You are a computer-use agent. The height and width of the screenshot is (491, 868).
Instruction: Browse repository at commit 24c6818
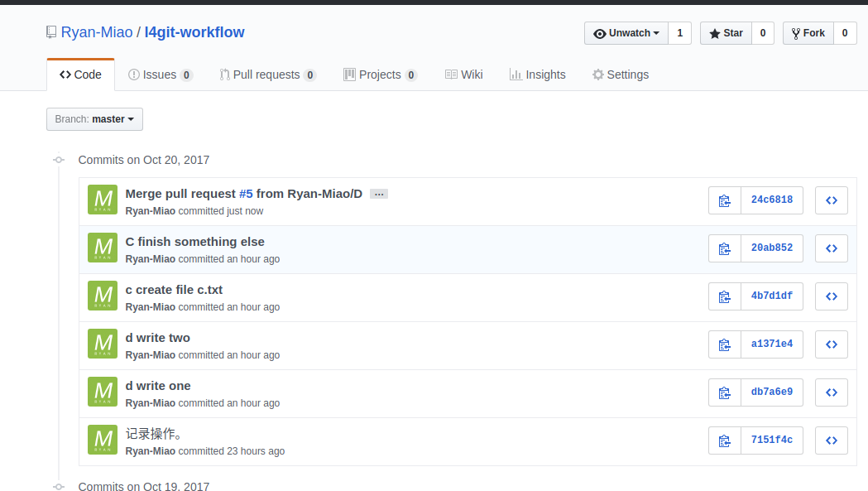click(832, 200)
